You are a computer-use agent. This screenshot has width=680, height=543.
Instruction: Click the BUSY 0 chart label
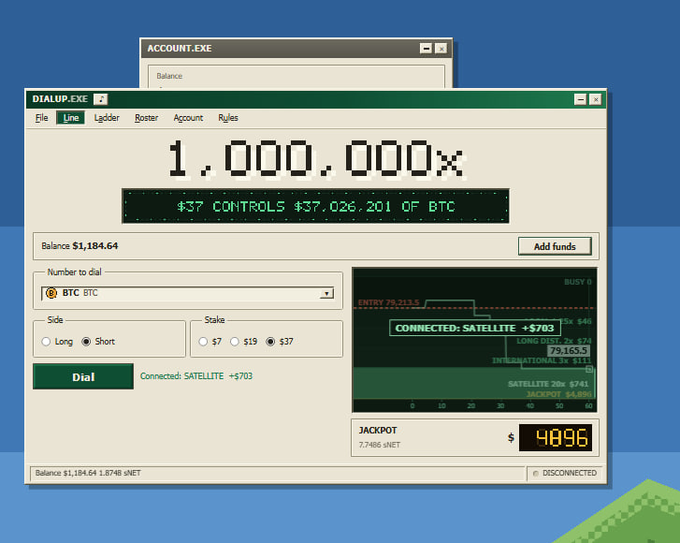click(x=578, y=282)
